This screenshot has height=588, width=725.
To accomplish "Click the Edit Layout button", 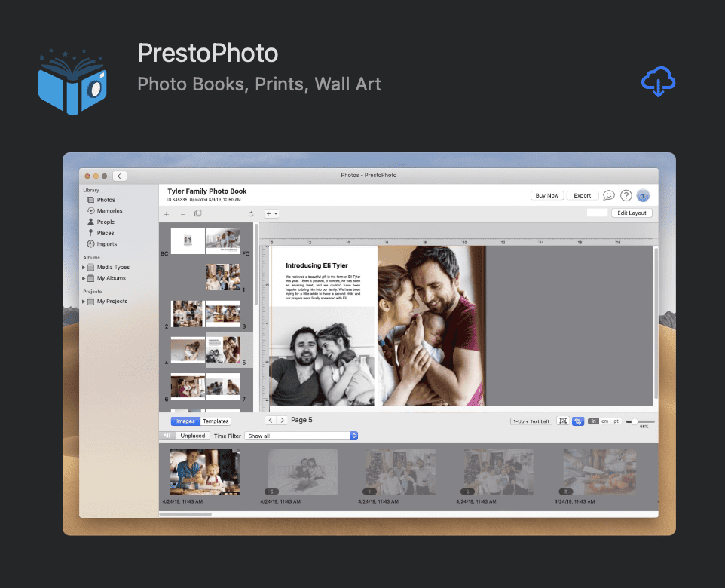I will coord(632,213).
